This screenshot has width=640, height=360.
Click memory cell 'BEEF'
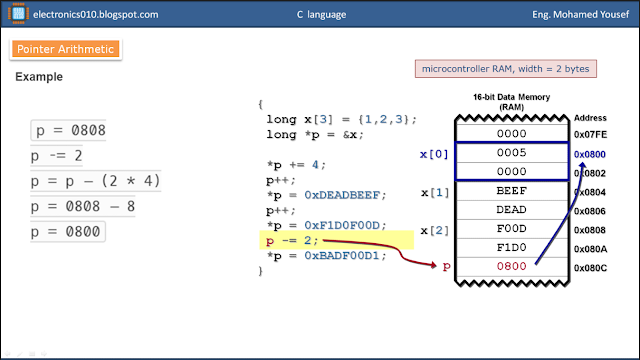[512, 191]
